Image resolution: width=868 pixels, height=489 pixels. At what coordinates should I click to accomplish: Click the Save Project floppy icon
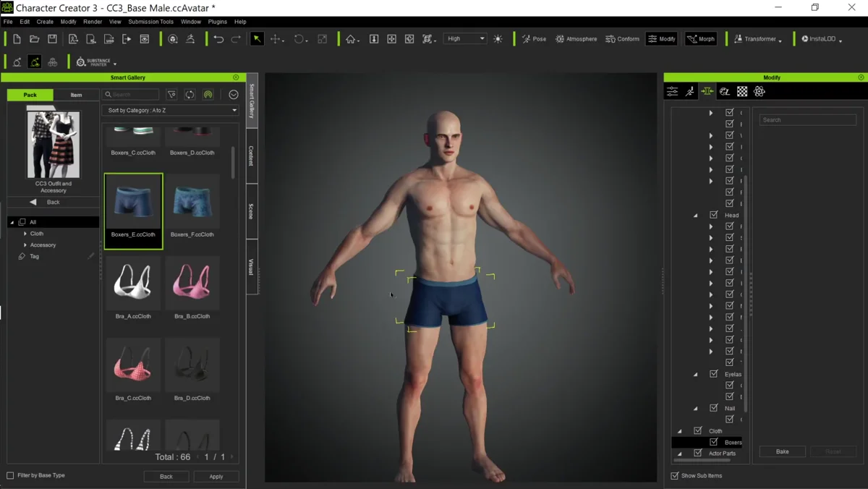pos(52,39)
